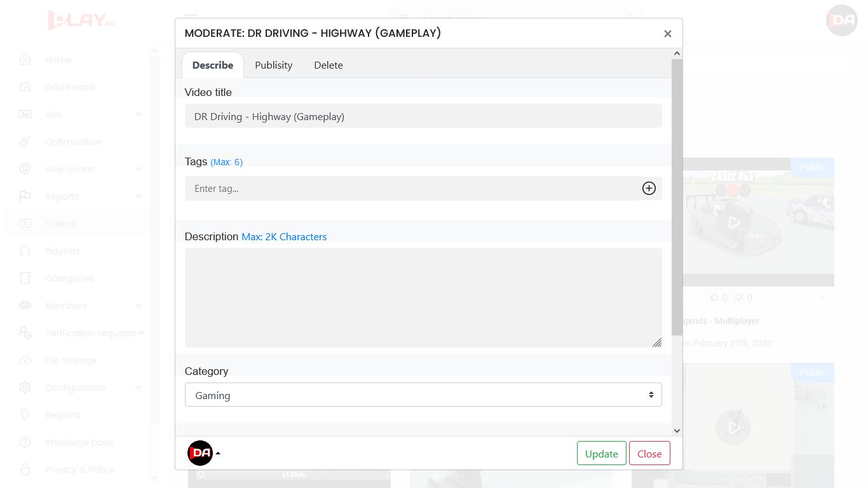This screenshot has height=488, width=868.
Task: Click the Play.de logo in the header
Action: [82, 20]
